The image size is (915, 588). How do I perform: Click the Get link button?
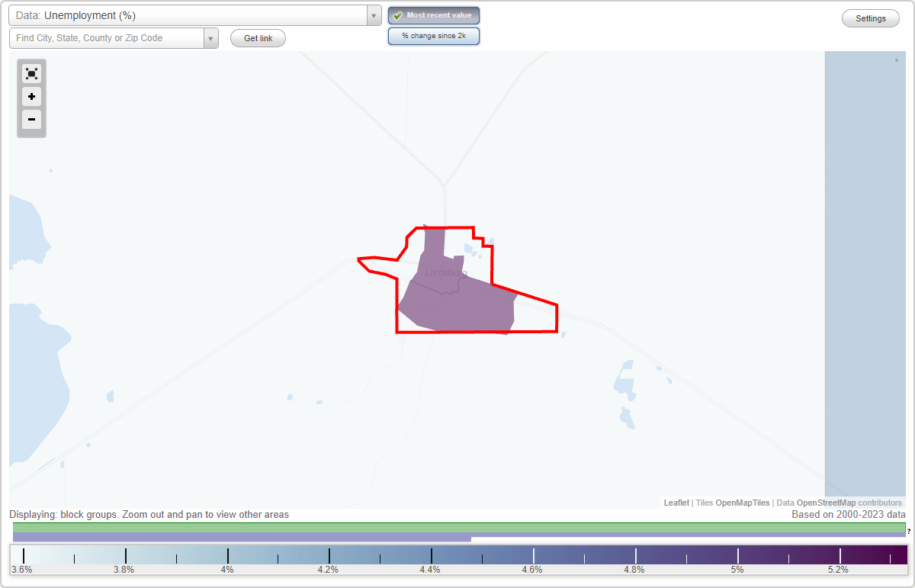coord(258,38)
